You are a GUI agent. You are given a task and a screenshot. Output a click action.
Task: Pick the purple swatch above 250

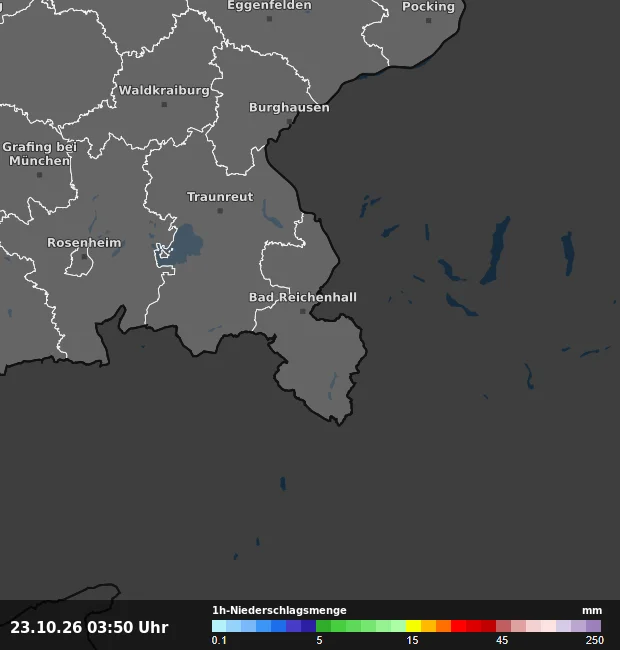[593, 626]
